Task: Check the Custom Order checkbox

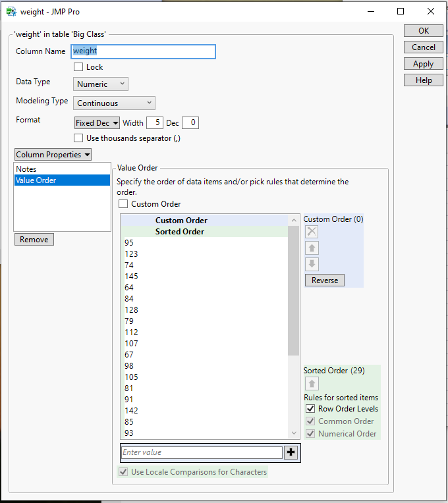Action: [123, 204]
